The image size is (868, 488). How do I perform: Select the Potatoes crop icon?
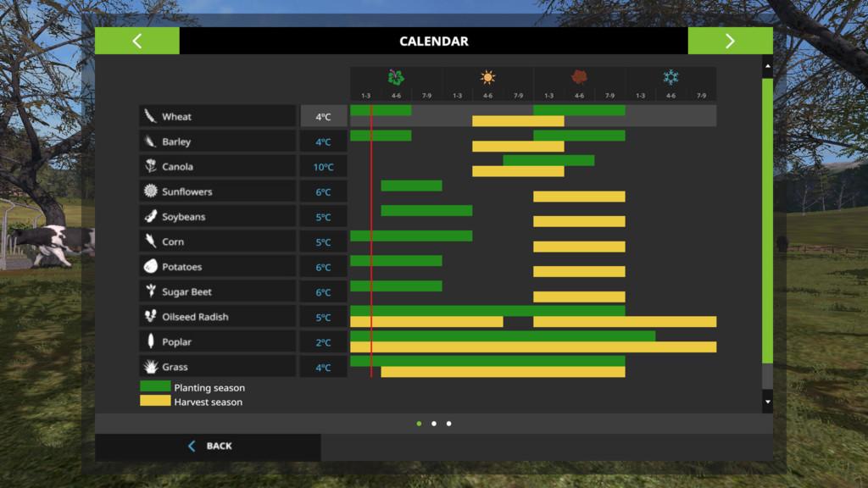click(151, 267)
